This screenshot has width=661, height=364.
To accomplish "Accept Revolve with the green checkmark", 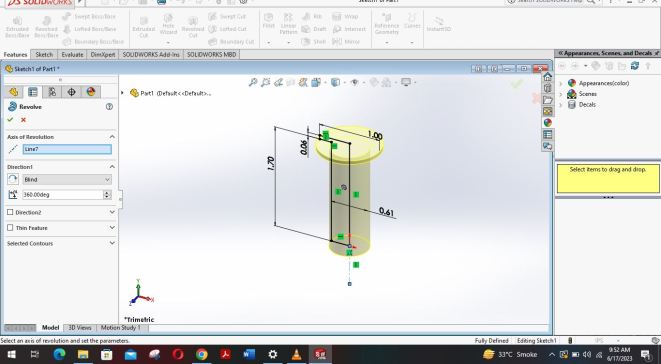I will [x=10, y=120].
